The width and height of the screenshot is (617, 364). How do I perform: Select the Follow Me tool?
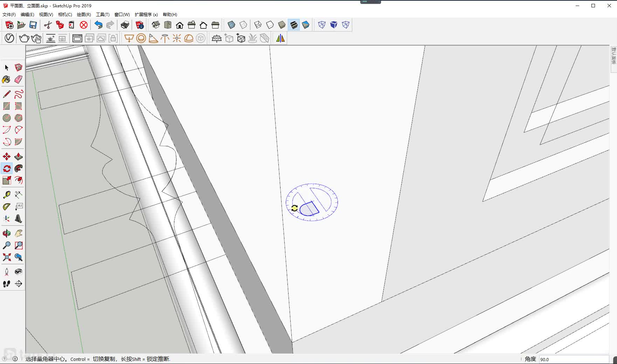19,168
